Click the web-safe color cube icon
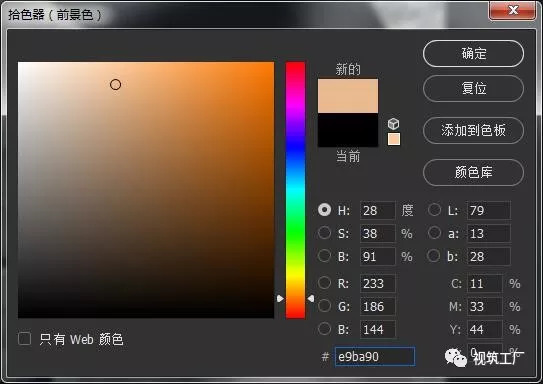Screen dimensions: 543x384 pos(393,124)
